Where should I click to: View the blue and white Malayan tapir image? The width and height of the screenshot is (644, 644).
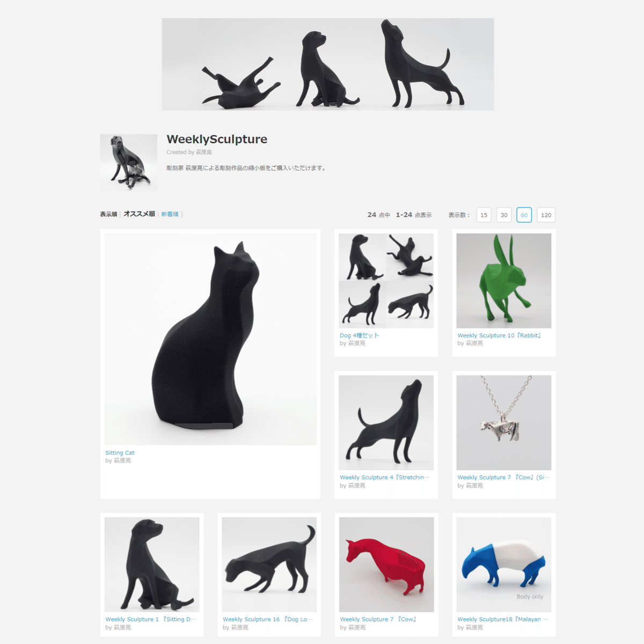[x=503, y=565]
